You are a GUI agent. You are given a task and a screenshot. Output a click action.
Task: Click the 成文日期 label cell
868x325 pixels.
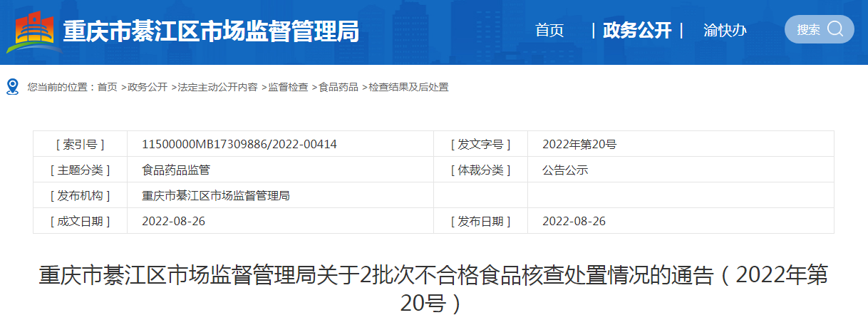pos(80,221)
